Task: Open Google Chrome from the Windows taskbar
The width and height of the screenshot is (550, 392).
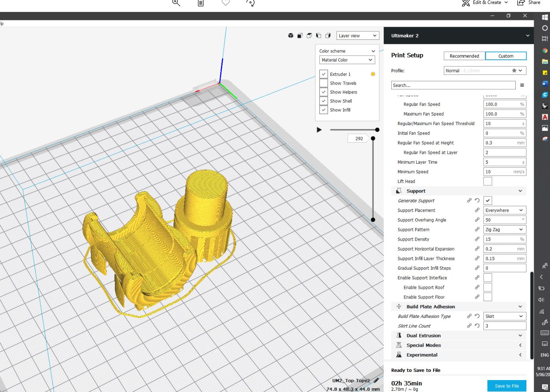Action: coord(545,51)
